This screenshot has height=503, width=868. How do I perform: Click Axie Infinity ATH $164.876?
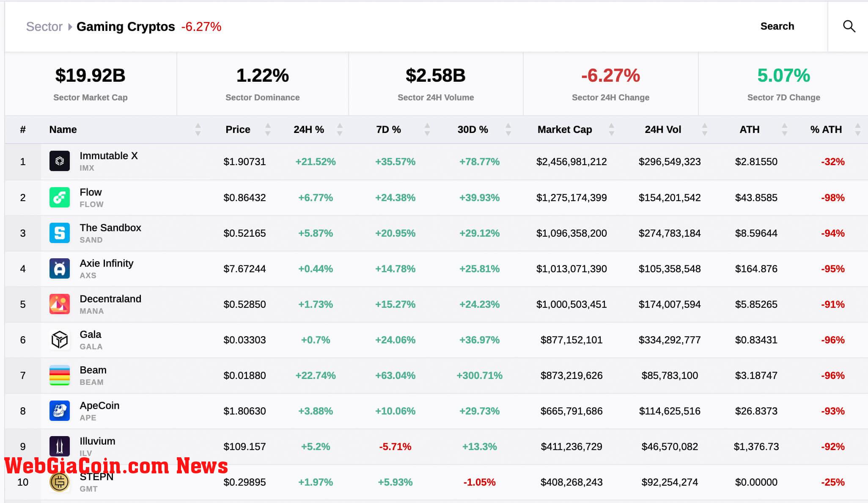click(756, 269)
